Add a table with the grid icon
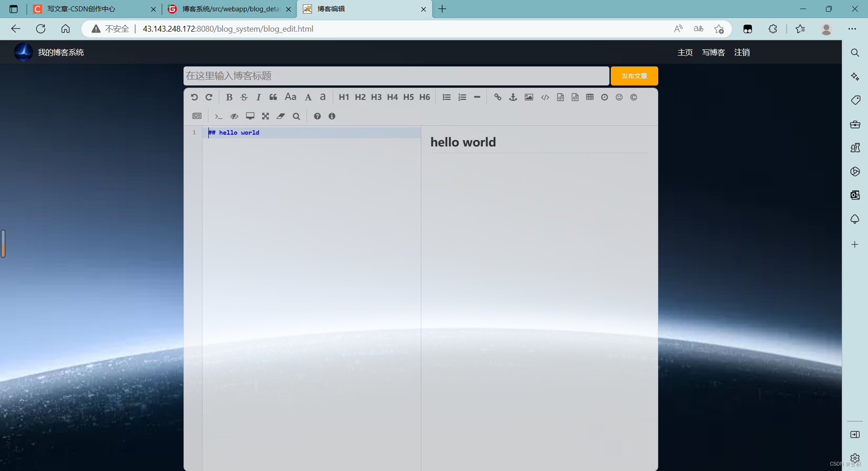This screenshot has width=868, height=471. pos(590,97)
